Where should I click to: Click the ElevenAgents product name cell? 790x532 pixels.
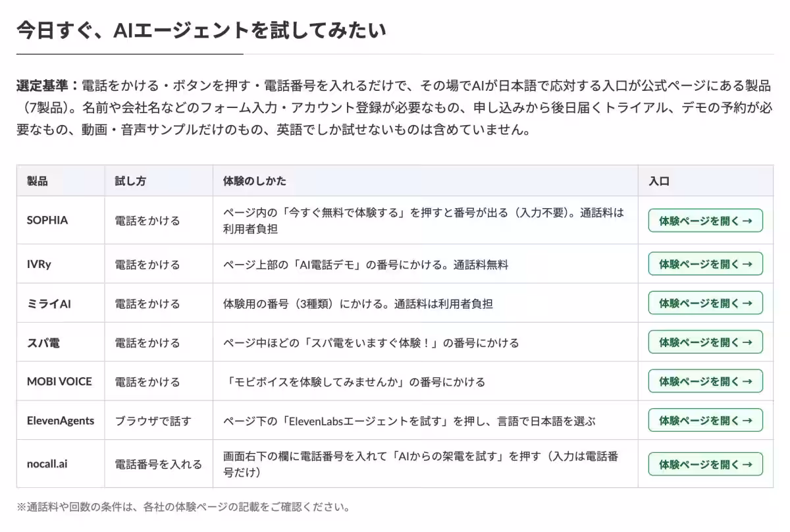tap(61, 420)
